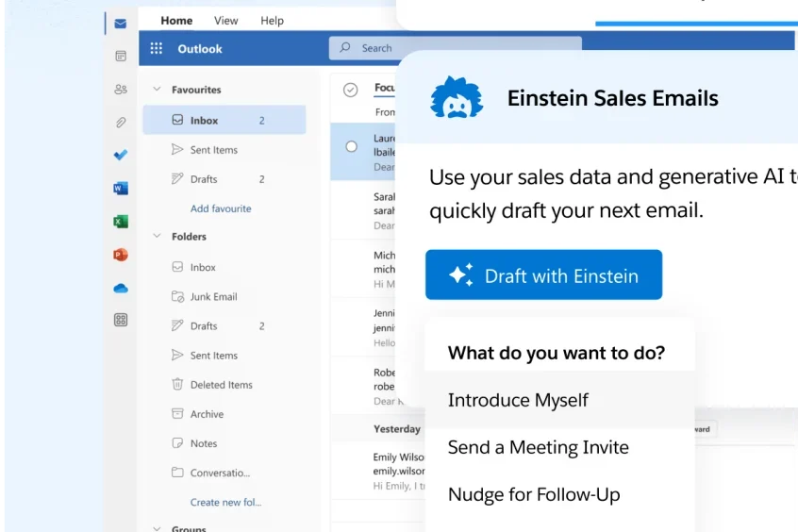Open the selected Lauren email
798x532 pixels.
coord(363,152)
